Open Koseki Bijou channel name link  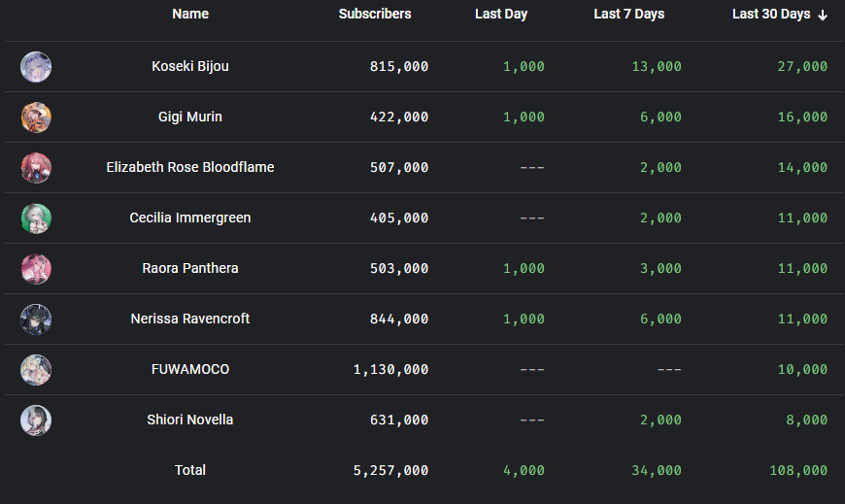click(x=190, y=66)
